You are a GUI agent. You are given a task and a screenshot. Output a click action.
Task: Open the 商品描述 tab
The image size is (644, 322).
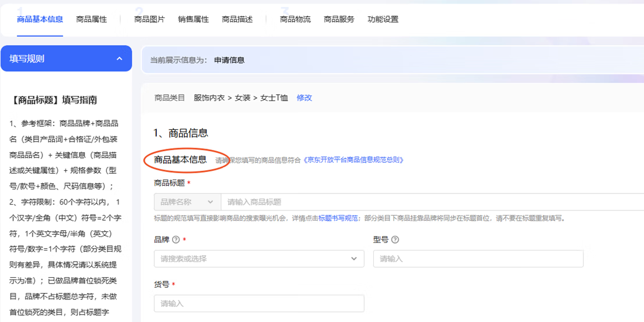coord(237,19)
